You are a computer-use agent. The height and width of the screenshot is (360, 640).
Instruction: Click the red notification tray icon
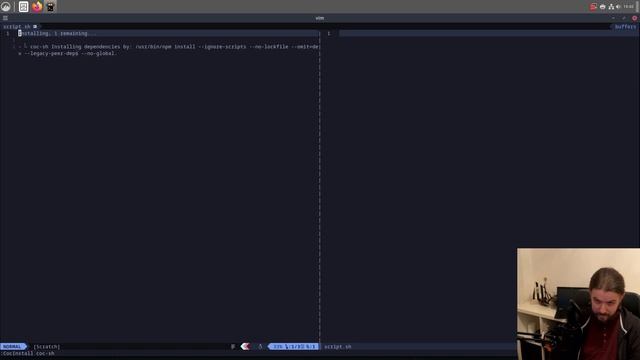593,7
